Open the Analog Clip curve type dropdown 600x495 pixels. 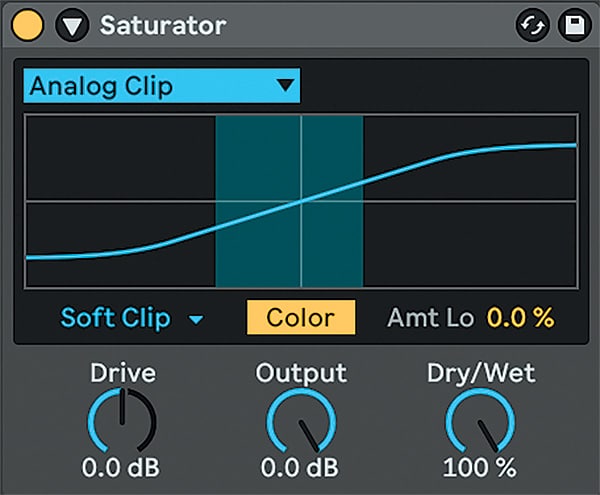click(x=161, y=86)
